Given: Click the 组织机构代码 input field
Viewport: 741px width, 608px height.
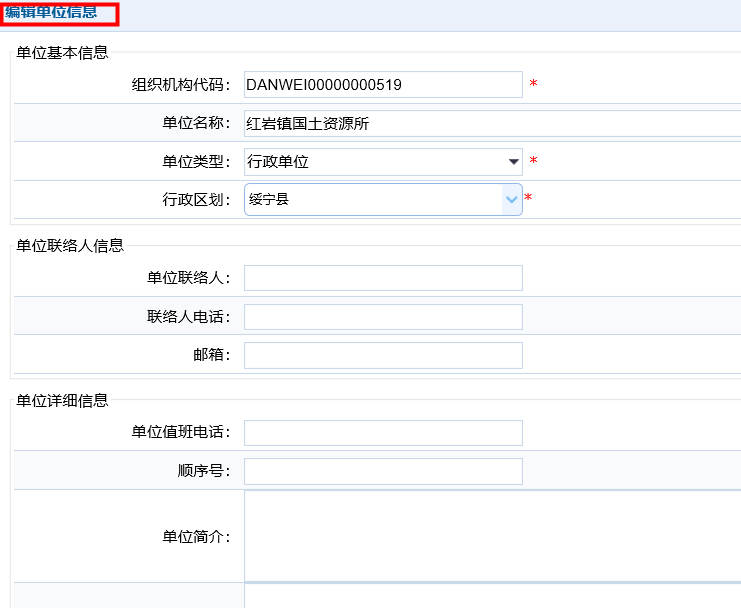Looking at the screenshot, I should tap(382, 85).
